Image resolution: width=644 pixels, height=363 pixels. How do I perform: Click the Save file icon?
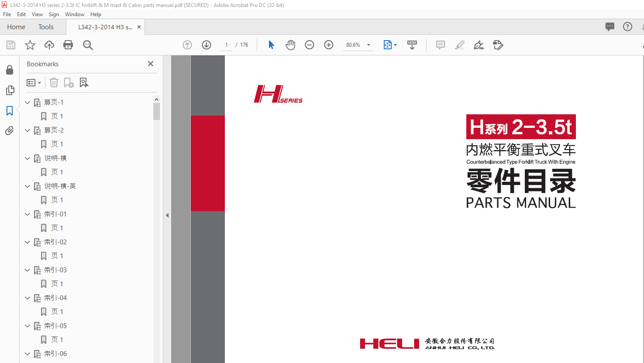(11, 45)
